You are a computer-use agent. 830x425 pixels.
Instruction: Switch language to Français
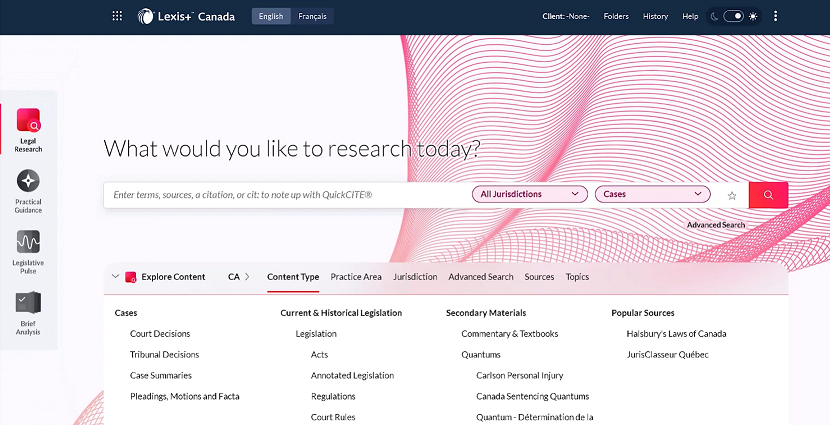point(312,16)
